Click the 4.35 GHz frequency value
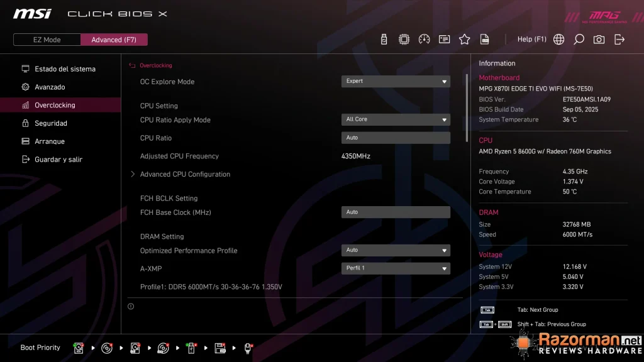This screenshot has width=644, height=362. coord(575,172)
